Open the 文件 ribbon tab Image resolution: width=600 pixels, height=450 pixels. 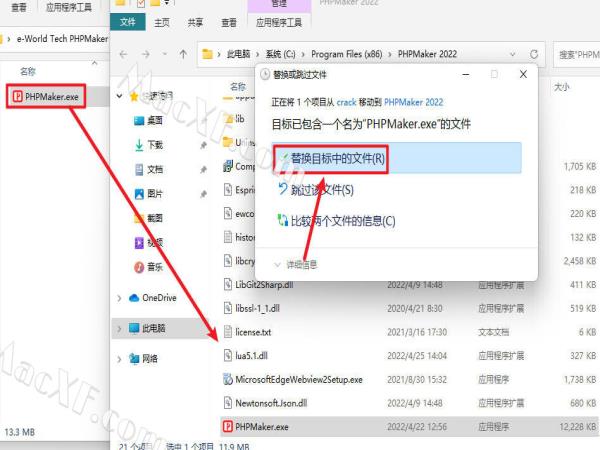pos(127,22)
